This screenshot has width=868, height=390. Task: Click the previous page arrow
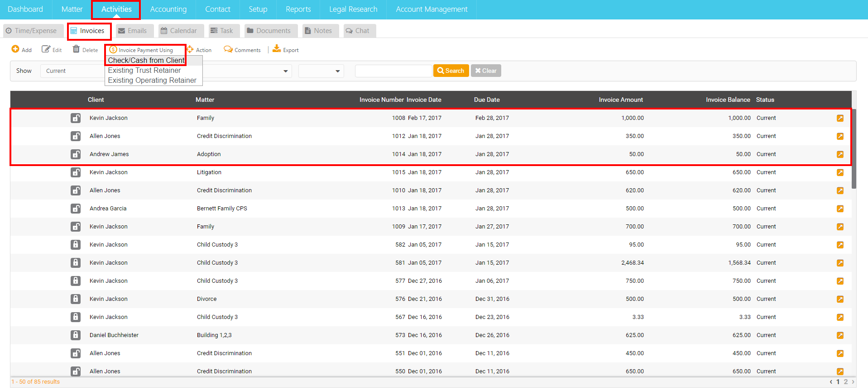pos(831,382)
